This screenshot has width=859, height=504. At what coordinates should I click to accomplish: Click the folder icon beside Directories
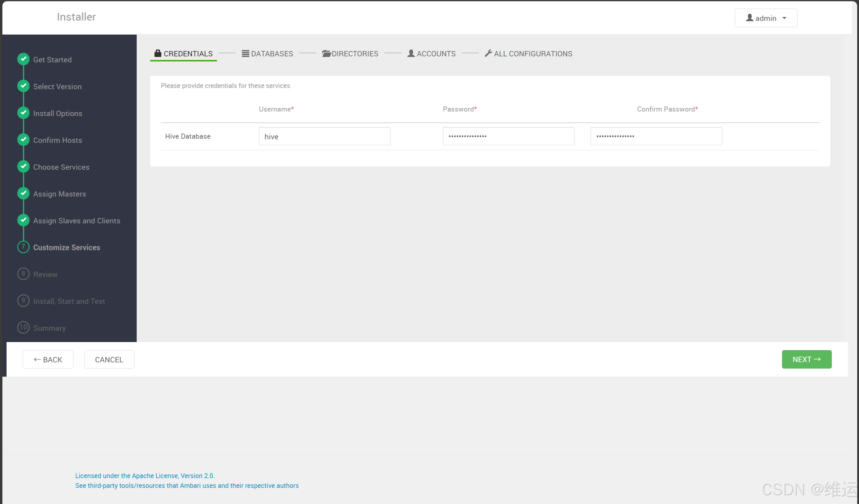coord(326,53)
